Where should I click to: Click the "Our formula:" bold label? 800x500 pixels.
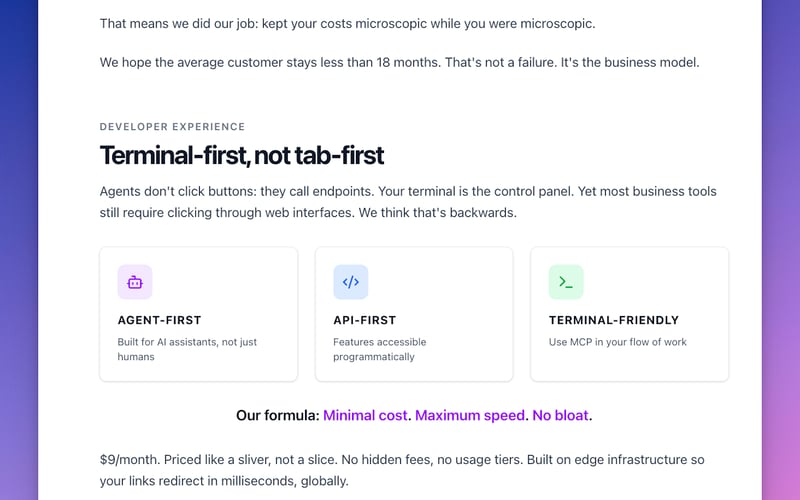pos(277,415)
